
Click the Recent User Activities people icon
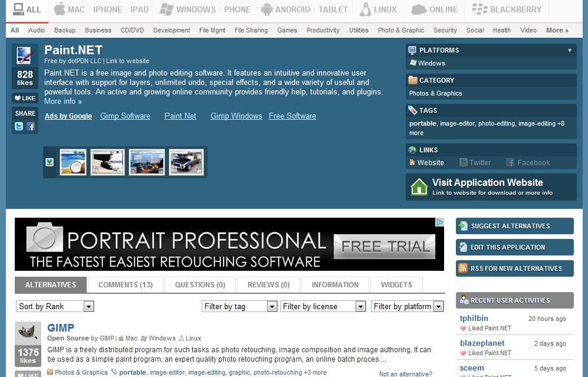coord(464,300)
